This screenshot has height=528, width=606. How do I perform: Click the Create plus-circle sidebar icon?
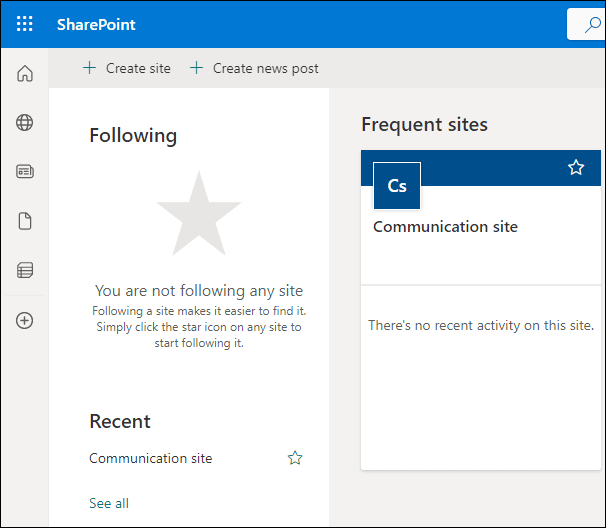[x=25, y=320]
